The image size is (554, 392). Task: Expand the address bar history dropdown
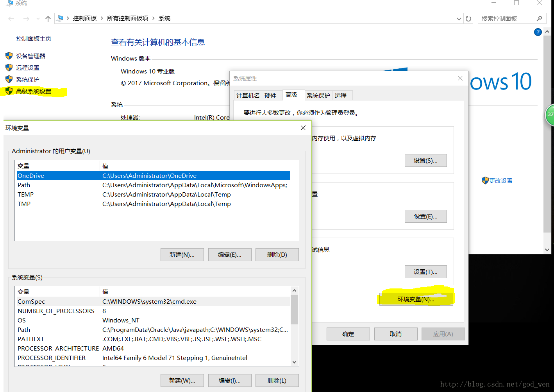459,19
